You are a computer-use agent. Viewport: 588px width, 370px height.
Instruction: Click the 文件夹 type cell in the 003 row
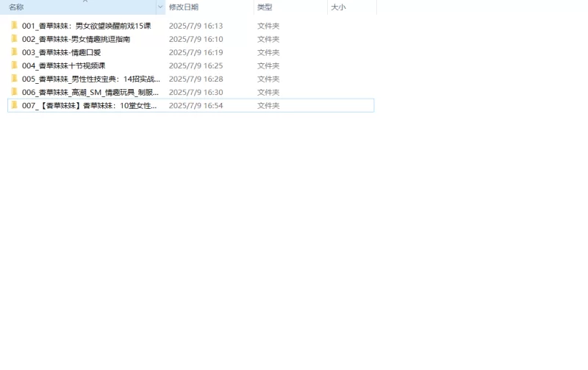click(x=268, y=52)
